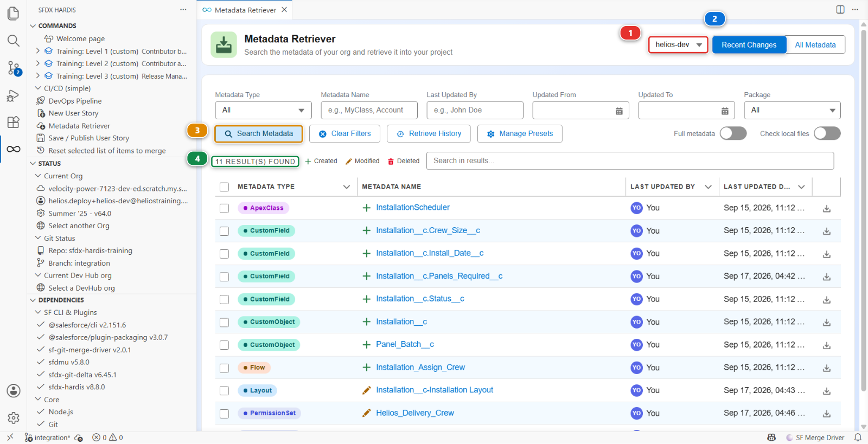This screenshot has width=868, height=444.
Task: Open notifications bell in status bar
Action: point(858,437)
